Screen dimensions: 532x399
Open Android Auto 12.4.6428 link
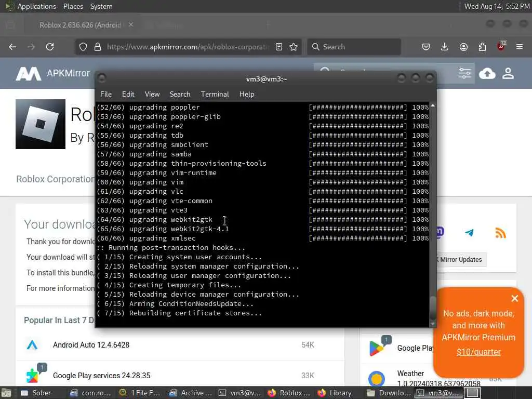point(91,345)
